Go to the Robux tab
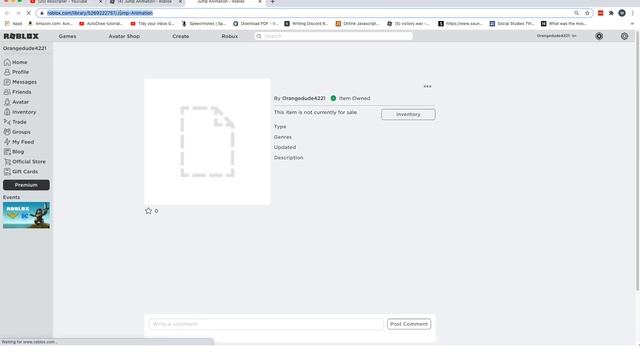 click(x=230, y=36)
